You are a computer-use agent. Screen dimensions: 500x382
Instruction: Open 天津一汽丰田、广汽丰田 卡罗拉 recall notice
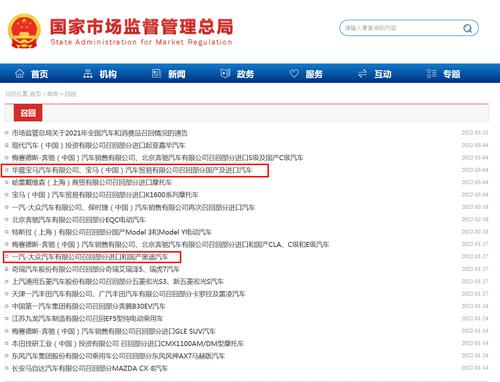click(x=129, y=294)
